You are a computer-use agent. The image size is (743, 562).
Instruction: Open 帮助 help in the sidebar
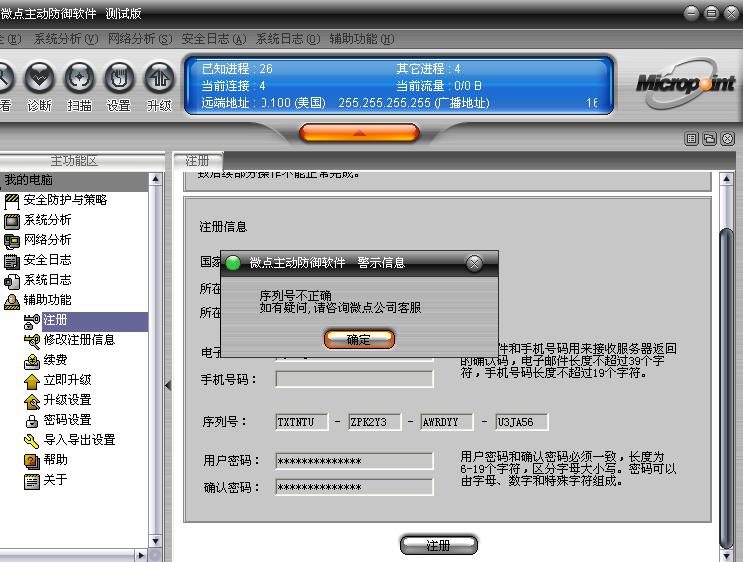point(55,459)
